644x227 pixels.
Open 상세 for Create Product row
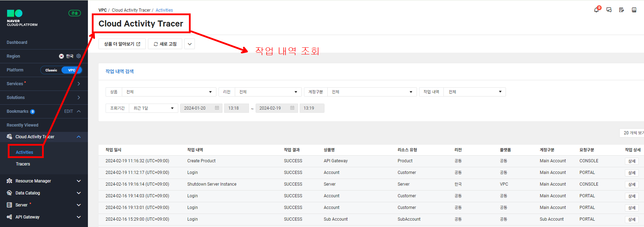pyautogui.click(x=632, y=161)
